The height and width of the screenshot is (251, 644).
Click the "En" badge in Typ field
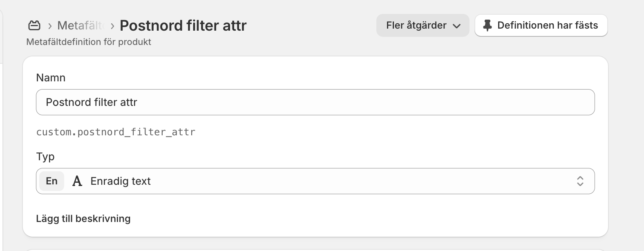(x=52, y=181)
